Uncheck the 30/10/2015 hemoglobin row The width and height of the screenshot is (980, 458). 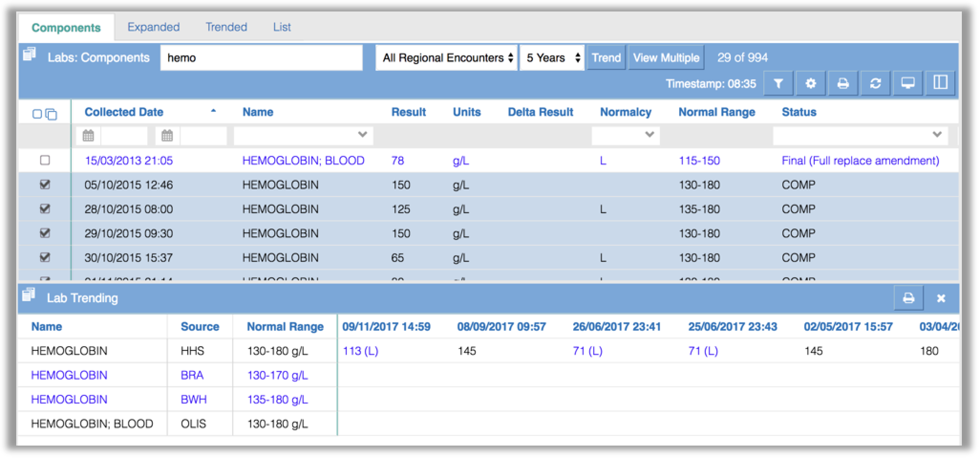tap(45, 257)
